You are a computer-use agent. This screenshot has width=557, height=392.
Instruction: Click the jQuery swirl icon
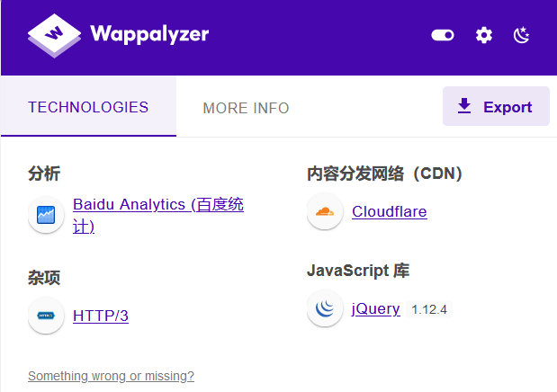pyautogui.click(x=325, y=308)
